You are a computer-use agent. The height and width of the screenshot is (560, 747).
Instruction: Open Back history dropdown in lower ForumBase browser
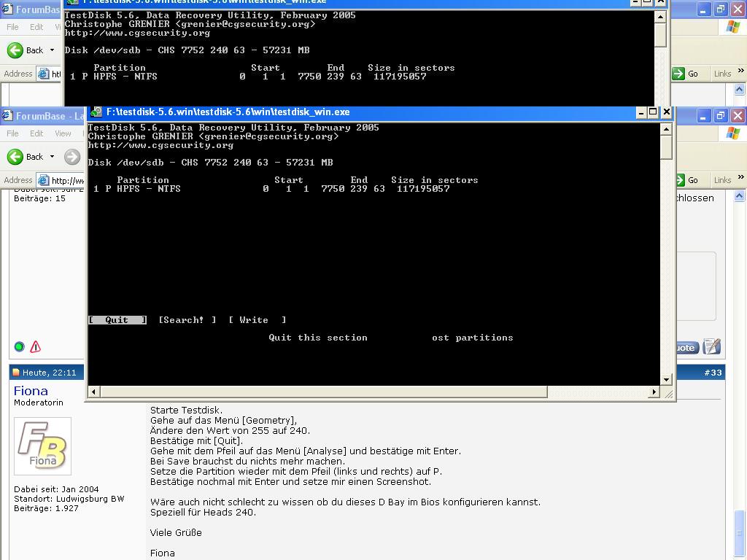52,157
